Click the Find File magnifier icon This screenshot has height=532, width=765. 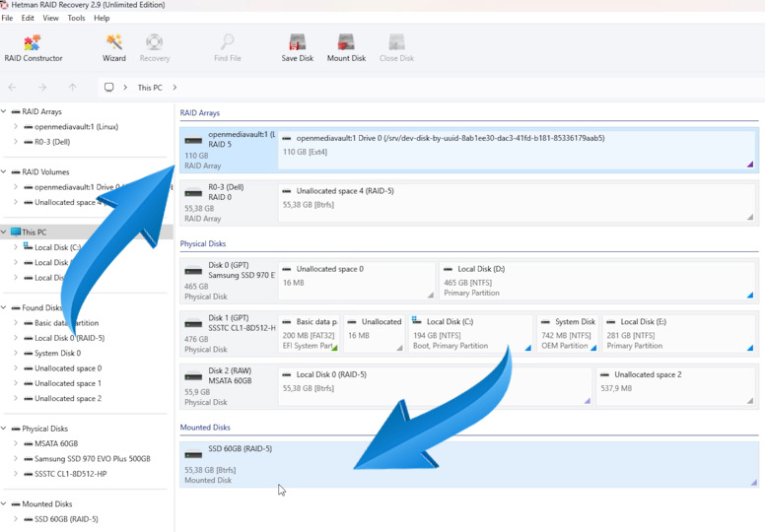coord(228,42)
